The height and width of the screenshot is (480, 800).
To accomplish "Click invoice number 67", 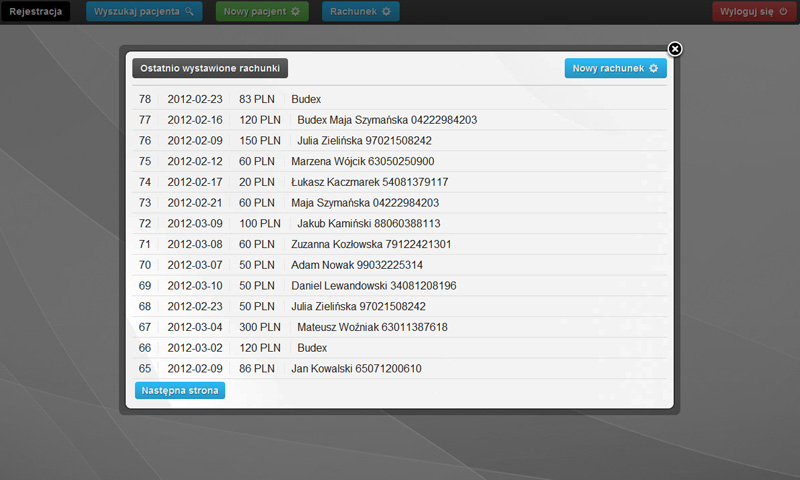I will (x=145, y=327).
